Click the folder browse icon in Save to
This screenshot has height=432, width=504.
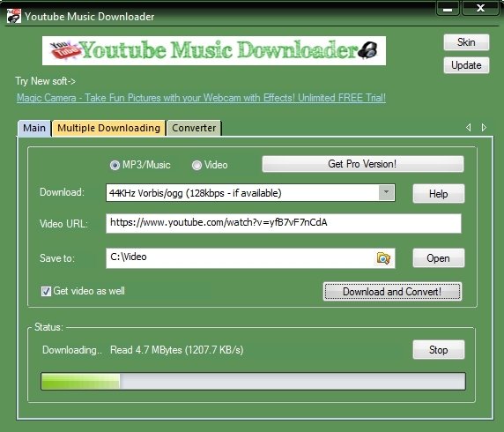383,258
